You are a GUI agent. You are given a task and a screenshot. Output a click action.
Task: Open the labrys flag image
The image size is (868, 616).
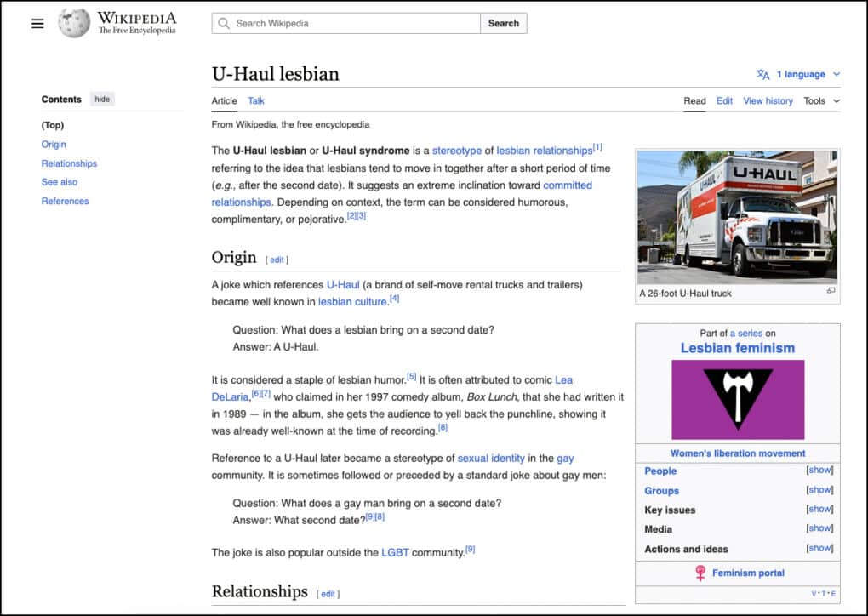tap(738, 400)
